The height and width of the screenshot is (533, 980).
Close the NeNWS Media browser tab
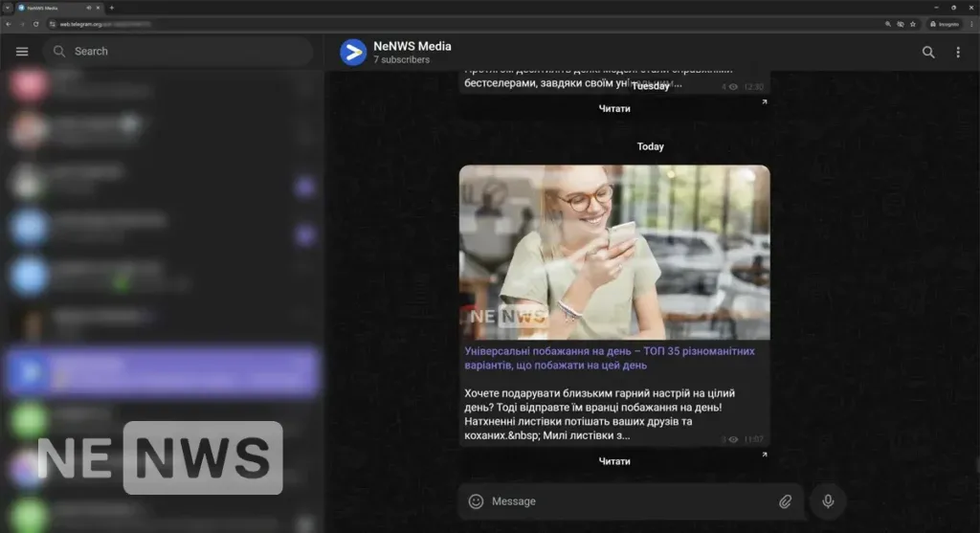pos(98,8)
